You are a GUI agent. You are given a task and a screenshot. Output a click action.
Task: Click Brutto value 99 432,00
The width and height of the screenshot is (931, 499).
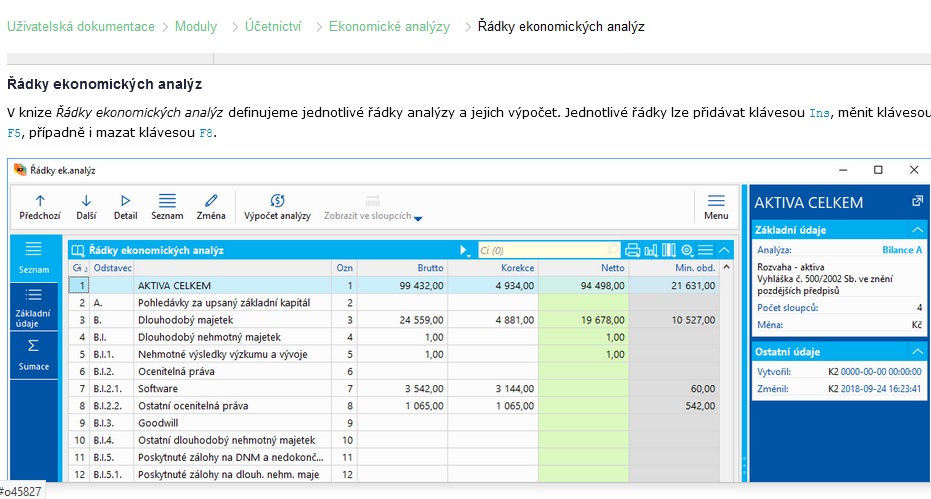[x=422, y=286]
